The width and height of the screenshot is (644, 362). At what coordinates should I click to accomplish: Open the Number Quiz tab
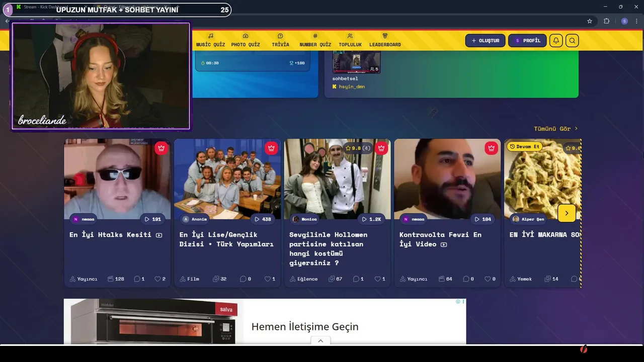pyautogui.click(x=315, y=41)
